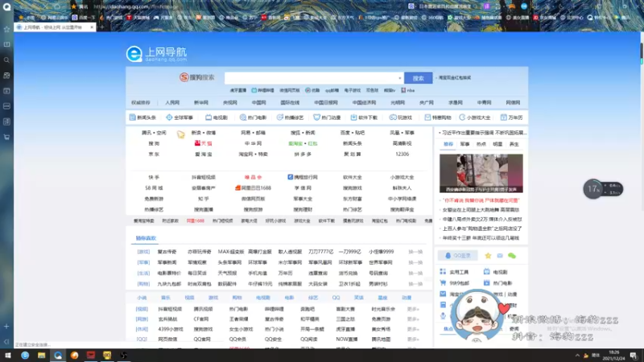Open the 天猫 link
This screenshot has height=362, width=644.
click(204, 143)
